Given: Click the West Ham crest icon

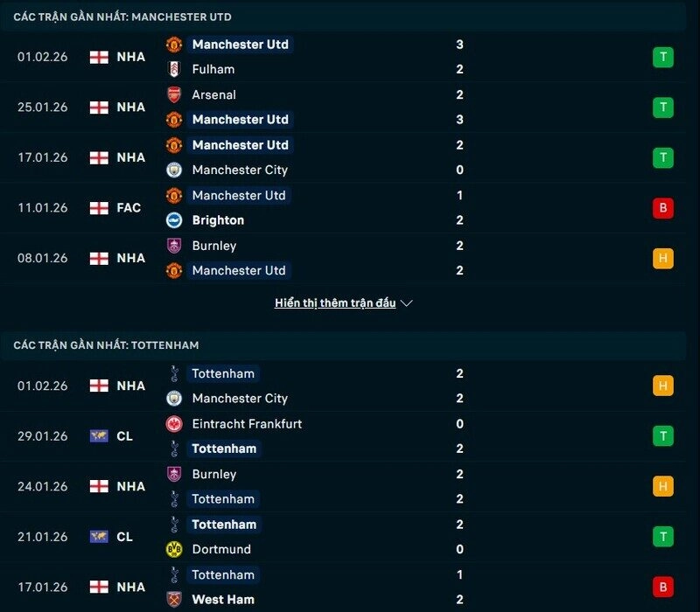Looking at the screenshot, I should point(174,600).
